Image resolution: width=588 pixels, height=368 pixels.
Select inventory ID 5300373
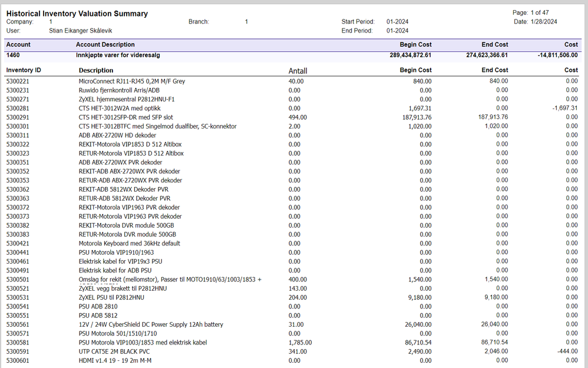tap(18, 216)
